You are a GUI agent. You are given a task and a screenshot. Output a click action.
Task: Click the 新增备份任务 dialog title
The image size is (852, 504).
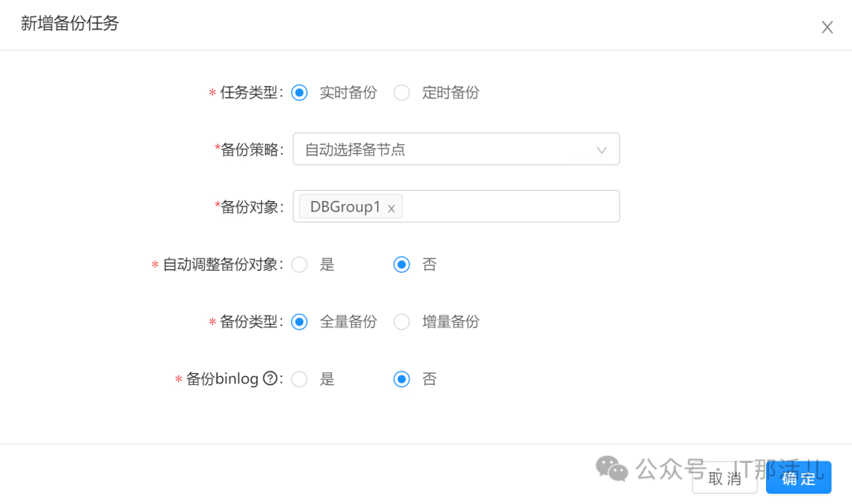pyautogui.click(x=69, y=24)
